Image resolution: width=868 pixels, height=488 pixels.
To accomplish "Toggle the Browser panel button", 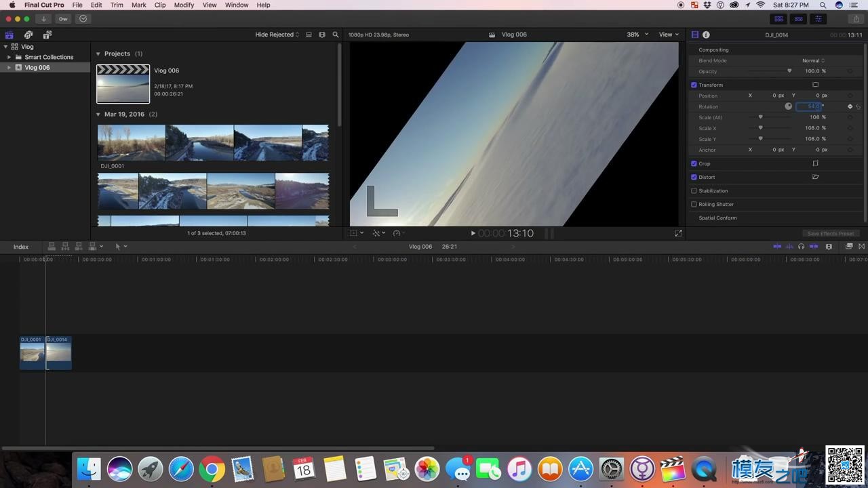I will tap(778, 19).
